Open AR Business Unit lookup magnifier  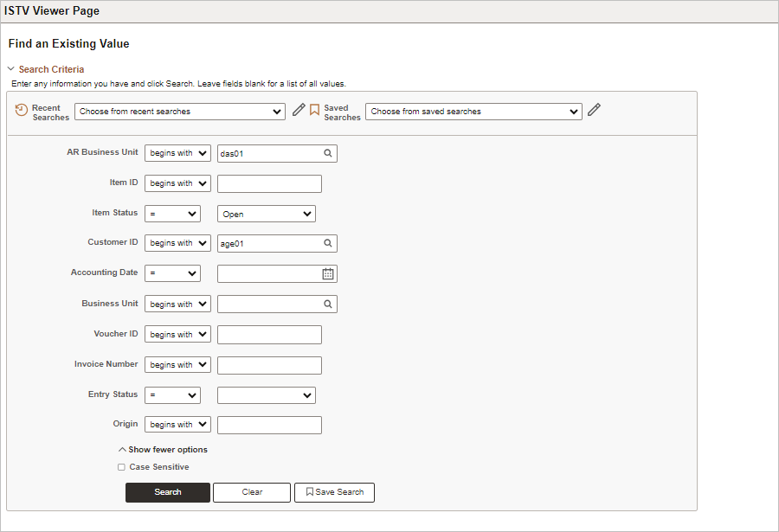point(328,153)
